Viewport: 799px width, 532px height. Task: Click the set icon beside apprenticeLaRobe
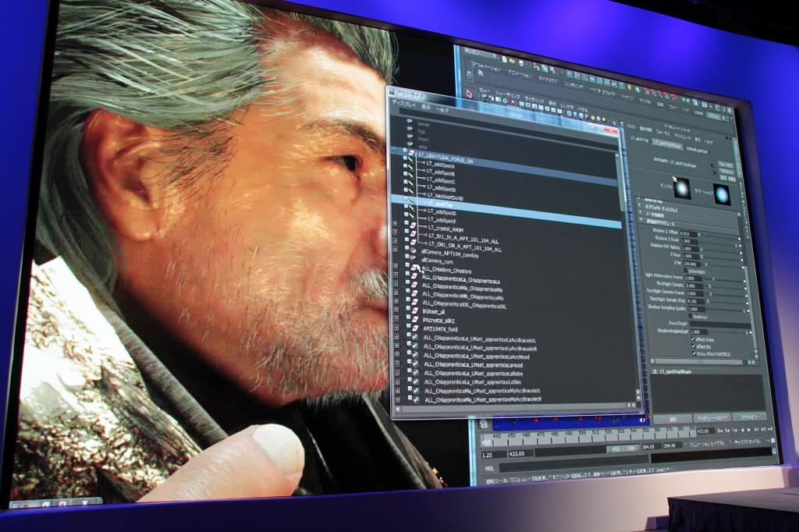tap(417, 373)
